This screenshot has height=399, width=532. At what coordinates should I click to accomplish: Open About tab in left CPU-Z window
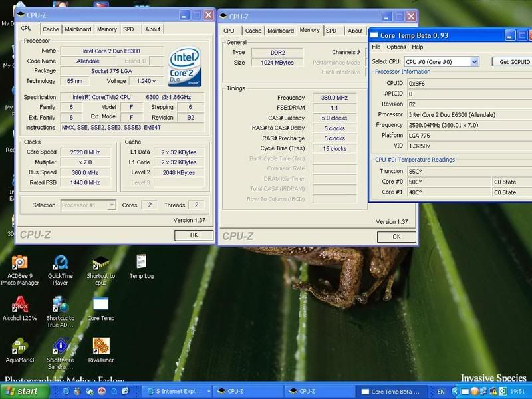coord(153,29)
